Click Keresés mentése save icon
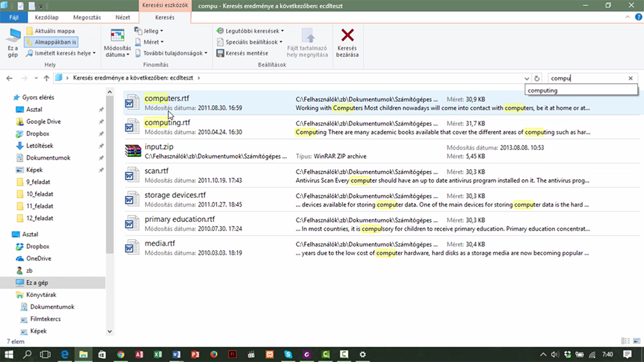The height and width of the screenshot is (362, 644). tap(220, 53)
